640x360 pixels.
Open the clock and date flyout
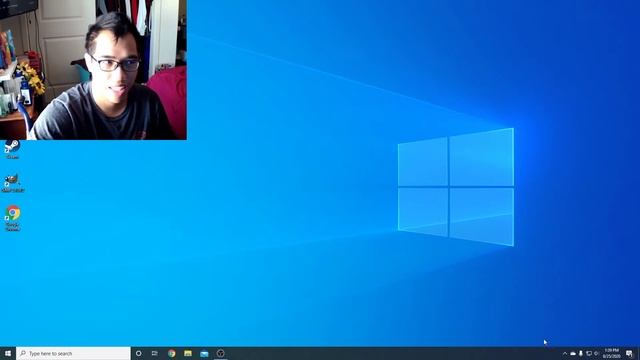pyautogui.click(x=611, y=353)
